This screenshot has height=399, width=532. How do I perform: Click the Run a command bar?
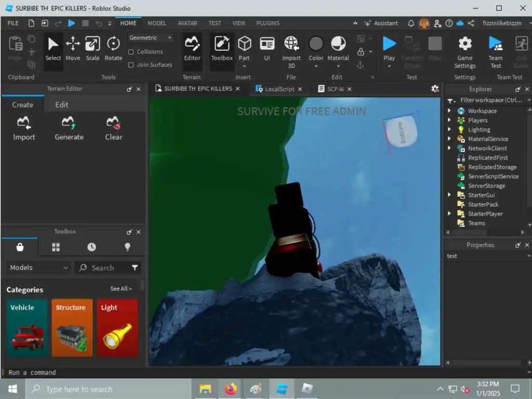coord(264,373)
